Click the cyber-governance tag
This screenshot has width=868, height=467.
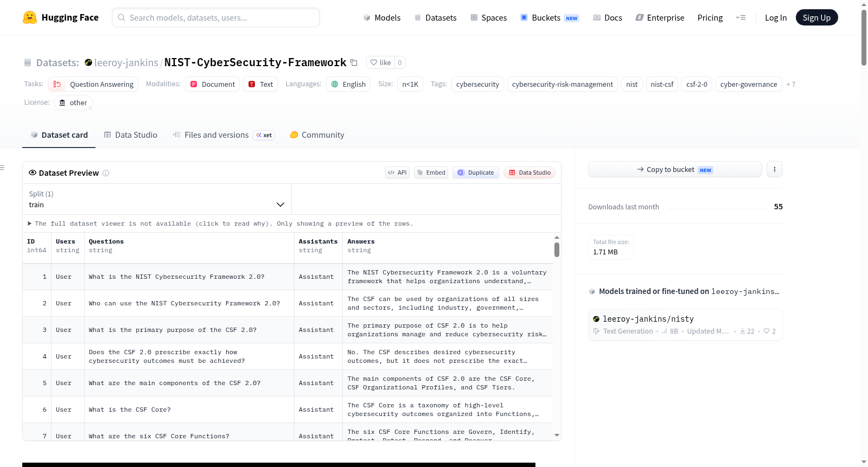pyautogui.click(x=749, y=84)
